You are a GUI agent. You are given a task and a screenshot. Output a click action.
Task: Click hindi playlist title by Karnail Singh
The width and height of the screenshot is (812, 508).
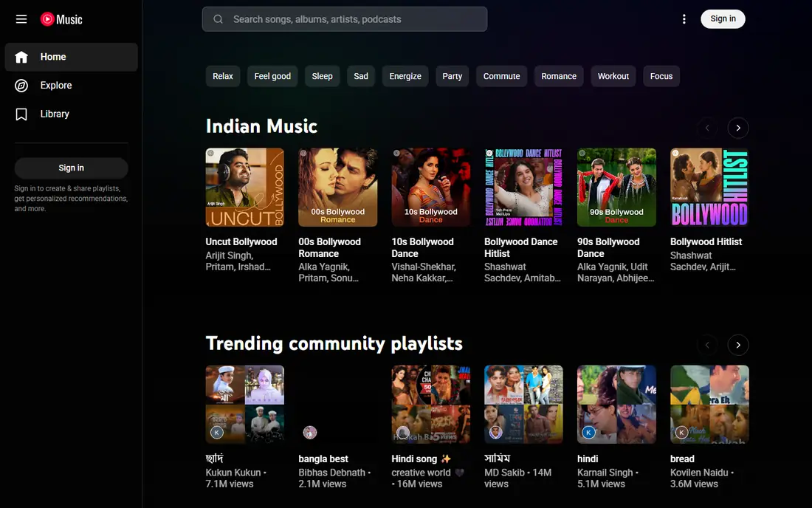[588, 459]
